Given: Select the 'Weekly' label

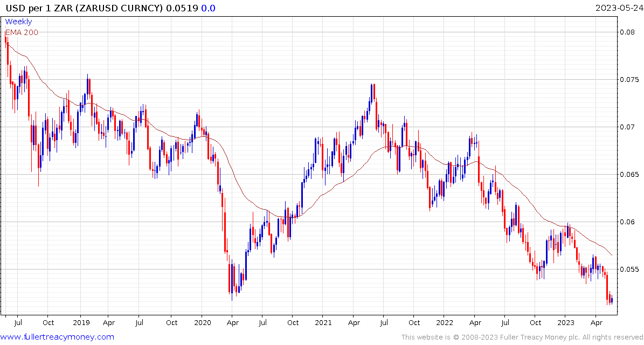Looking at the screenshot, I should [18, 22].
